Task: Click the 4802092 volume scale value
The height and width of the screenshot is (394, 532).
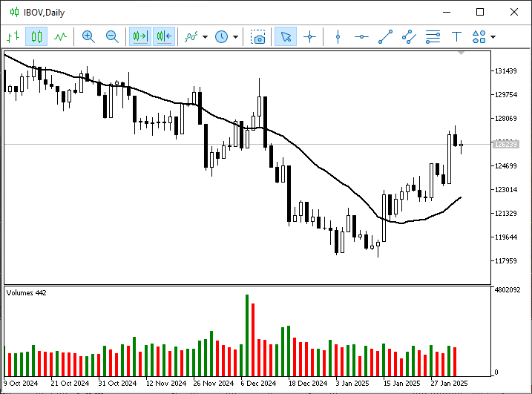Action: 508,290
